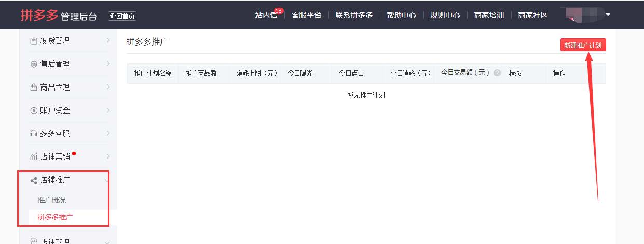Click 今日消耗（元） column header
This screenshot has height=244, width=644.
pyautogui.click(x=411, y=73)
